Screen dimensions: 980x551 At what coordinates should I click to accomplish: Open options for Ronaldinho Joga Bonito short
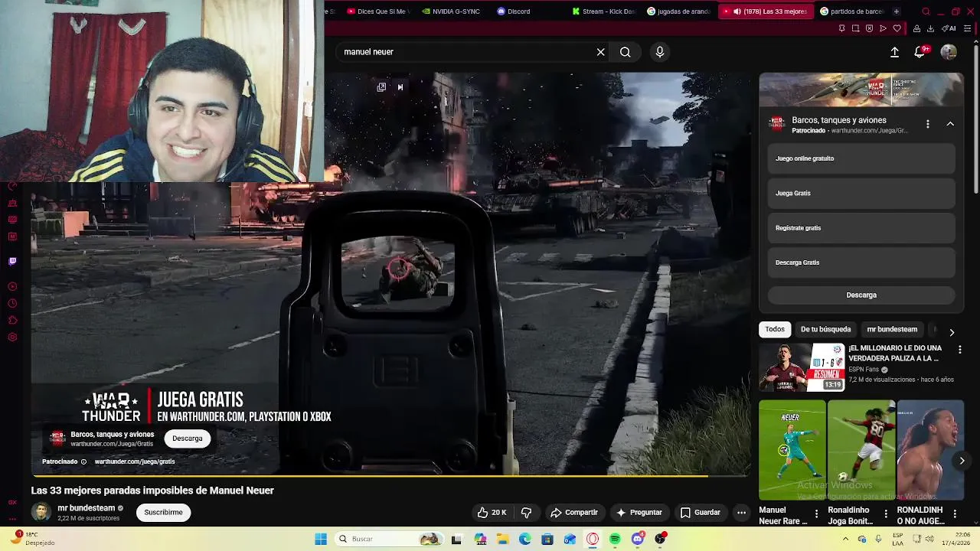[x=886, y=514]
